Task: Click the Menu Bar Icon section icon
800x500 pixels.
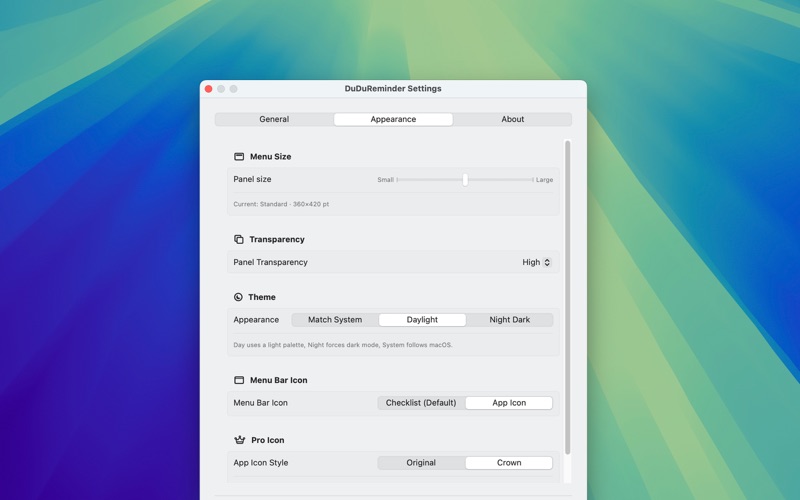Action: 239,380
